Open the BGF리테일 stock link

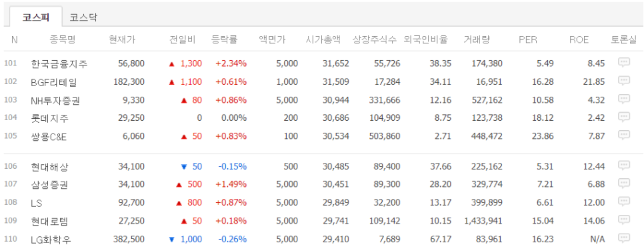click(54, 82)
